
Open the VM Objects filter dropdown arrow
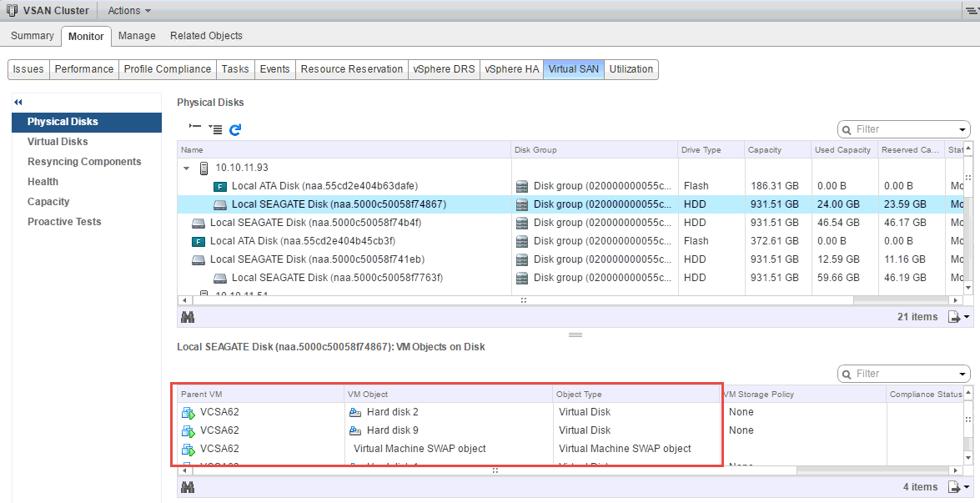[962, 375]
